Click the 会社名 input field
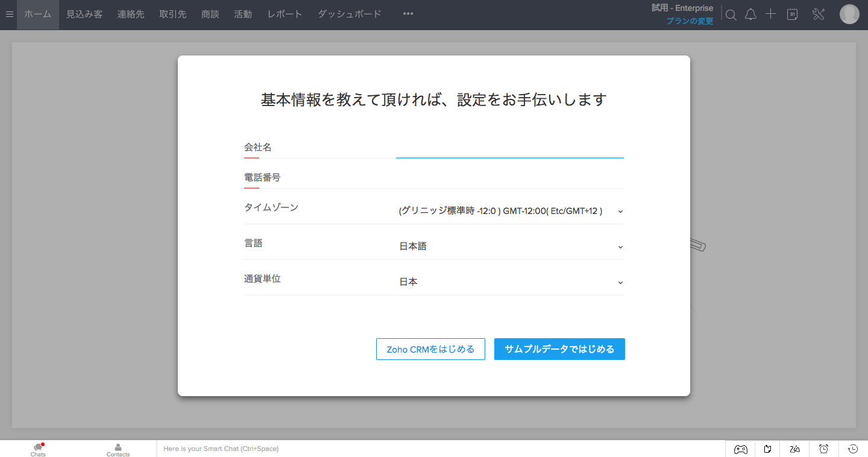 click(509, 148)
